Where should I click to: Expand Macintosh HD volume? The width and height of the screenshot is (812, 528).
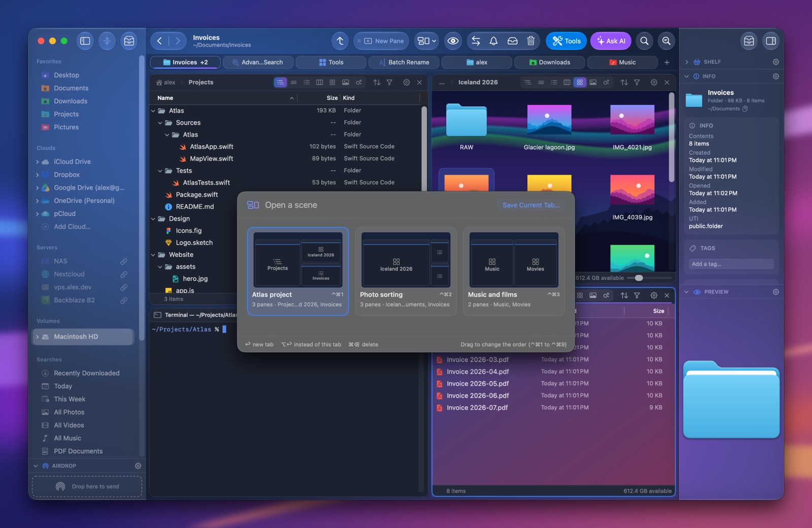click(x=38, y=337)
